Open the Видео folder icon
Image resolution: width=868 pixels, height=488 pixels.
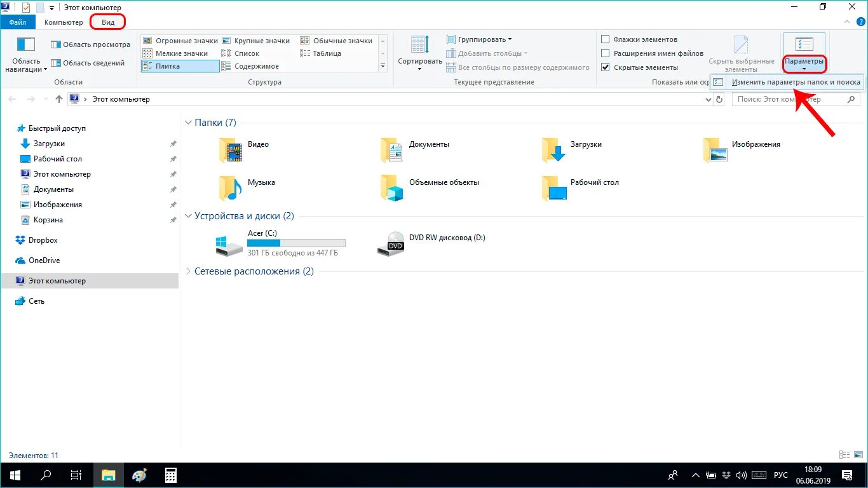tap(231, 150)
